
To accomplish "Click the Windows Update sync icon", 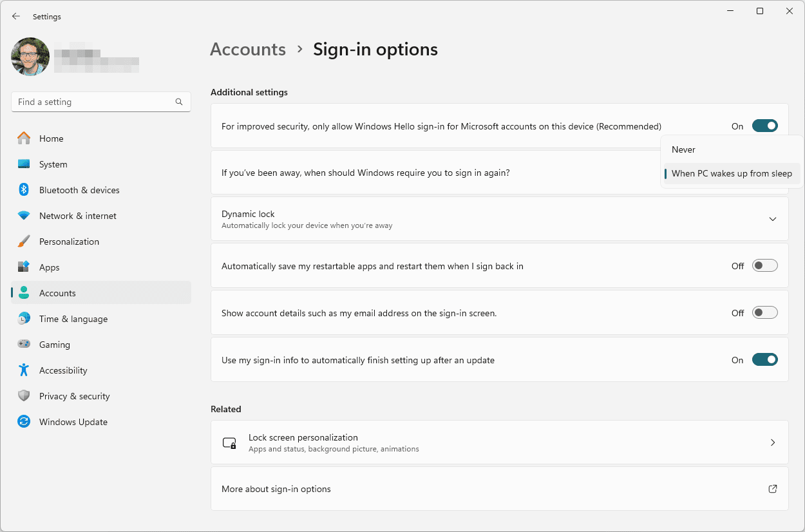I will pyautogui.click(x=24, y=422).
